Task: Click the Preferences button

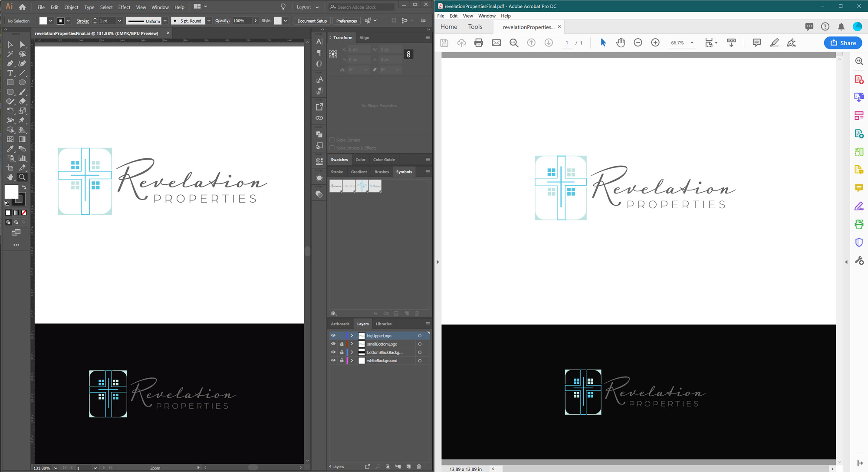Action: (x=346, y=21)
